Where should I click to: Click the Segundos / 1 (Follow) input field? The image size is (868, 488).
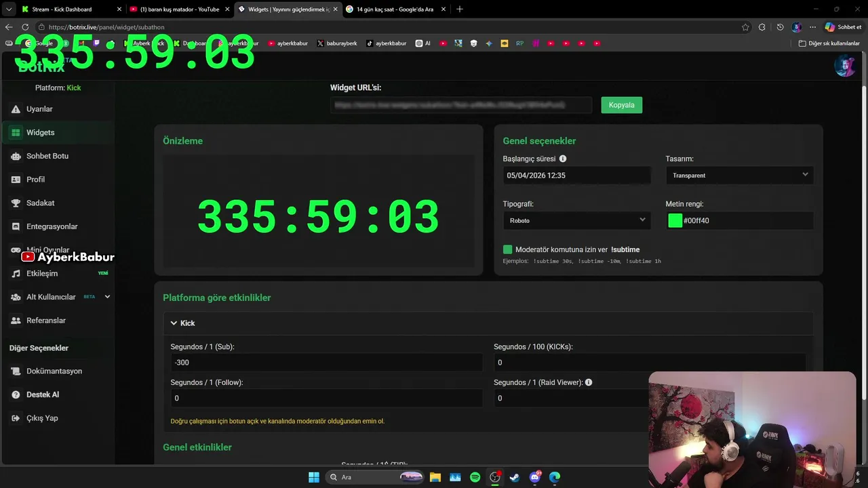[326, 399]
